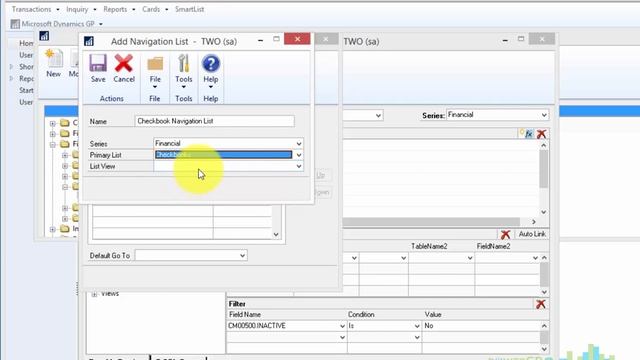Click the function fx icon near Series
The image size is (640, 360).
point(529,134)
